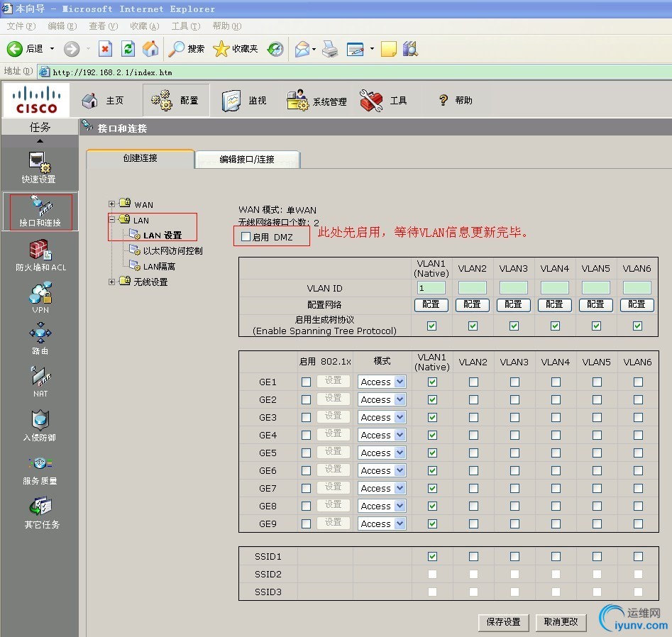Open the 服务质量 QoS icon
This screenshot has width=672, height=637.
[x=40, y=463]
